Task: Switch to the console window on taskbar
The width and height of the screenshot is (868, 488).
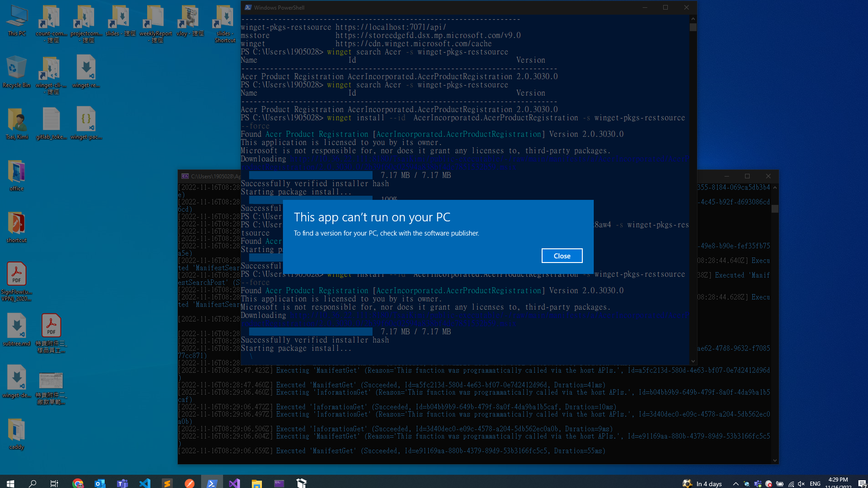Action: click(279, 483)
